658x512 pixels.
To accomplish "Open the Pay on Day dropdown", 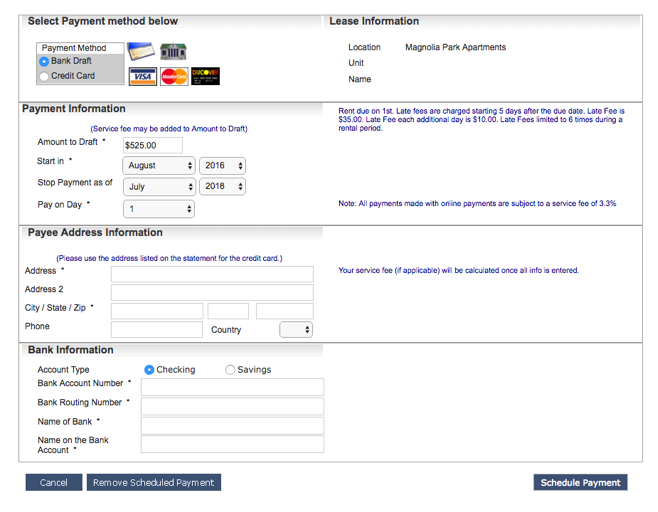I will 159,209.
